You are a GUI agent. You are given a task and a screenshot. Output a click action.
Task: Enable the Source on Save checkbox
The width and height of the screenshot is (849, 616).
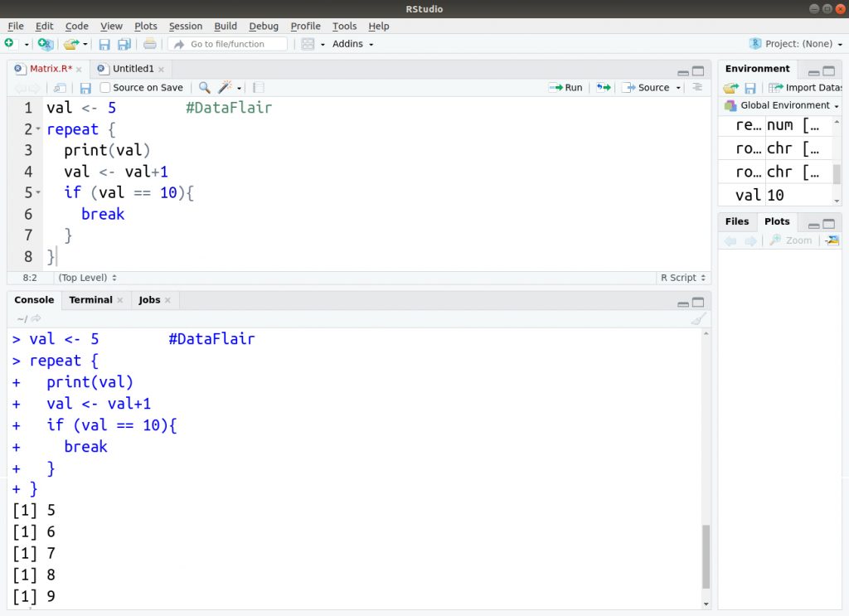tap(105, 87)
